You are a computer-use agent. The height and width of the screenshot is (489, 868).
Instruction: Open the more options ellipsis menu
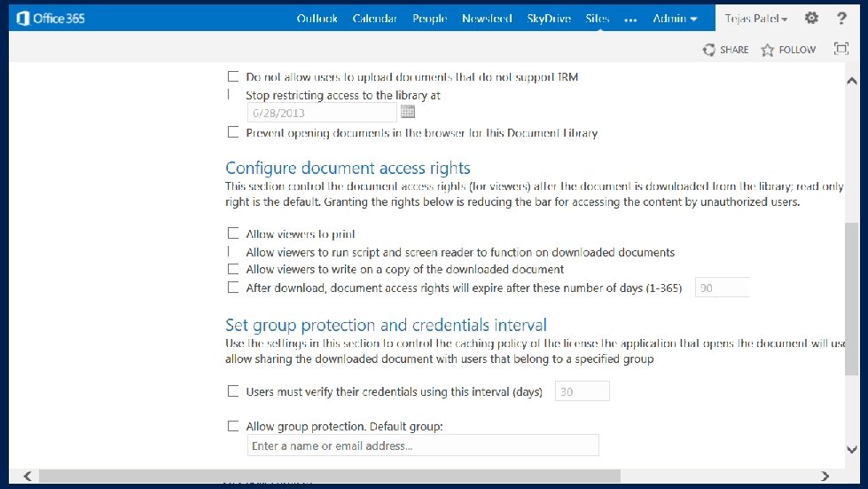tap(630, 20)
